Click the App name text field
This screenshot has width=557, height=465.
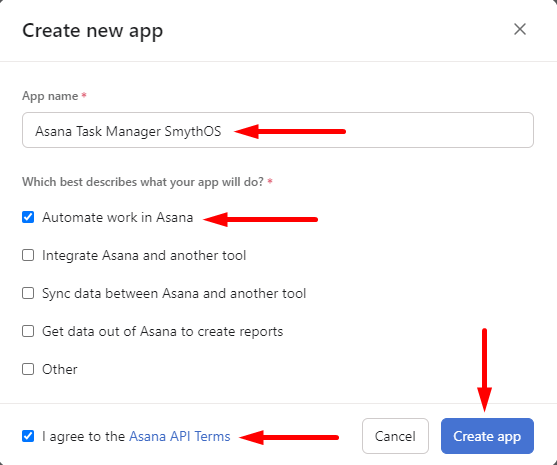(278, 130)
